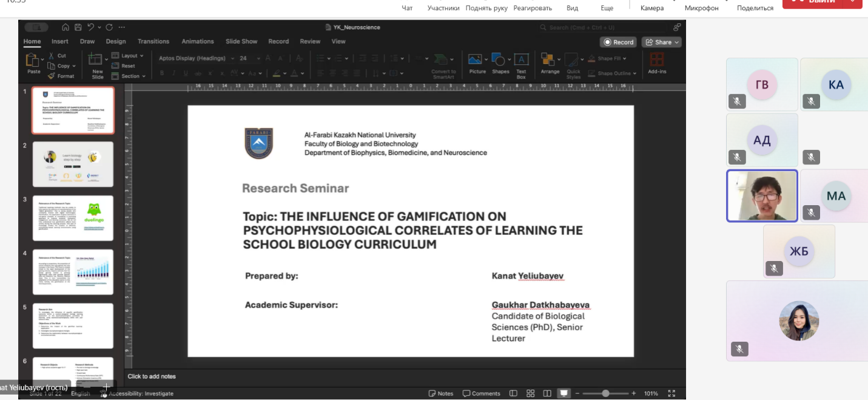Insert a Text Box

pyautogui.click(x=521, y=66)
